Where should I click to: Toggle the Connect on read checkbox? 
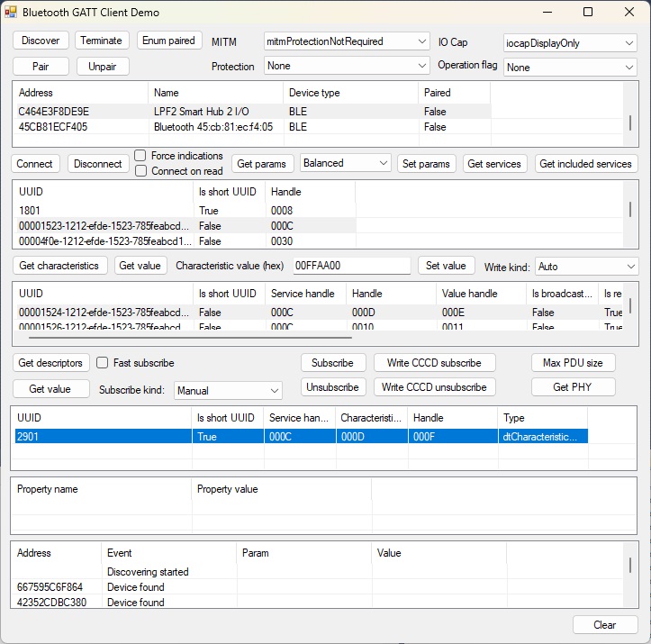coord(140,171)
